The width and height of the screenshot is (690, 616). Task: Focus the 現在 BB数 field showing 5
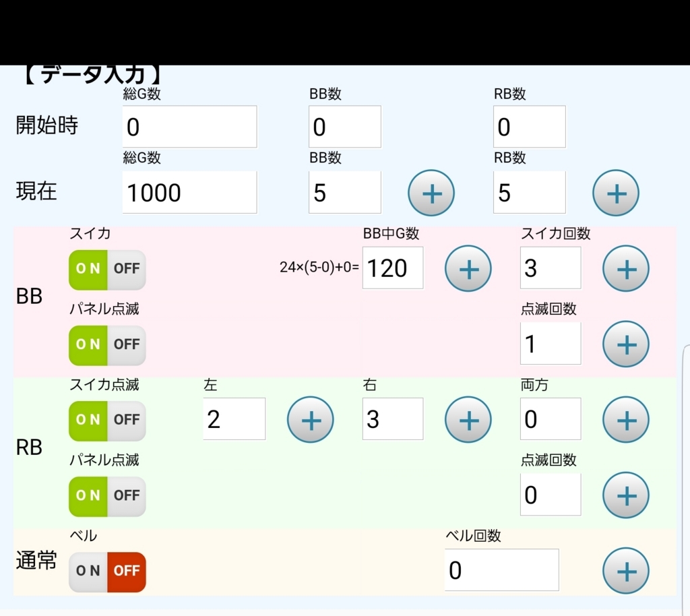pyautogui.click(x=345, y=192)
